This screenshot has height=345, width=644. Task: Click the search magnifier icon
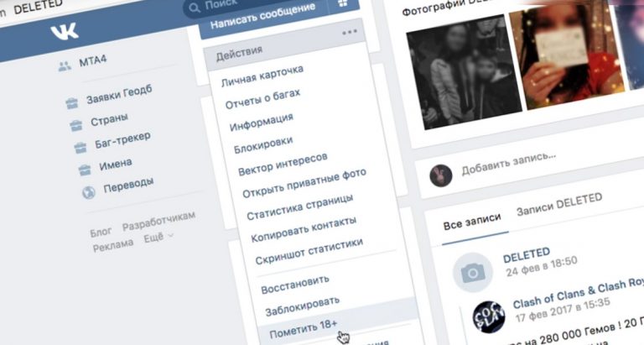tap(194, 8)
